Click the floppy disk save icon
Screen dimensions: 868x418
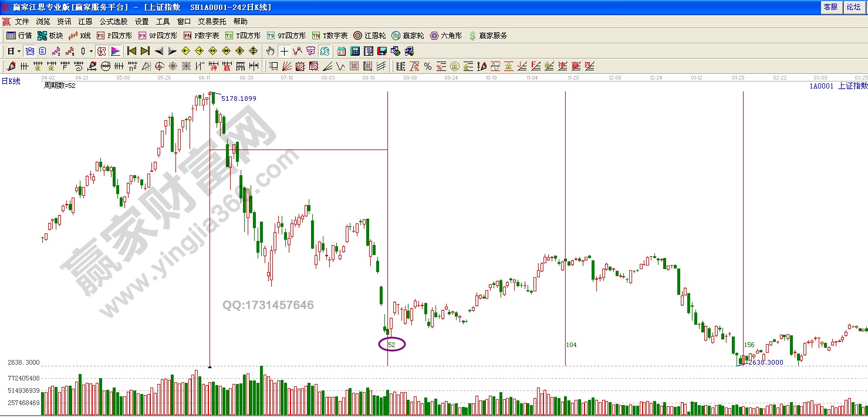click(382, 51)
